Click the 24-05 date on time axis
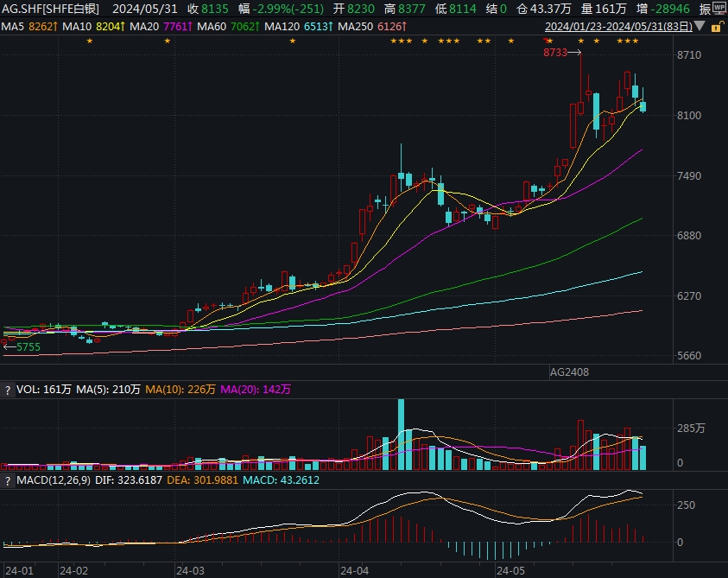The height and width of the screenshot is (578, 728). 510,570
